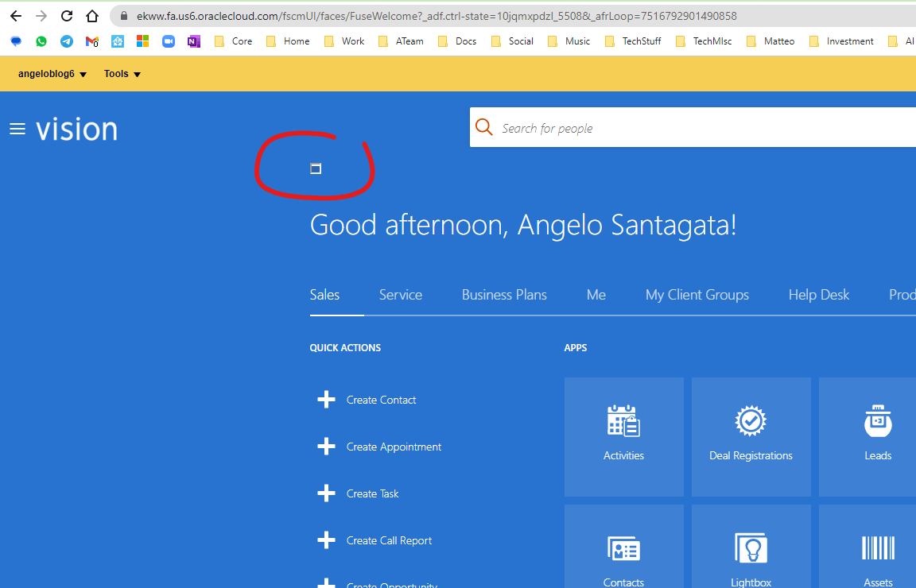Open the Contacts app tile
This screenshot has height=588, width=916.
623,556
